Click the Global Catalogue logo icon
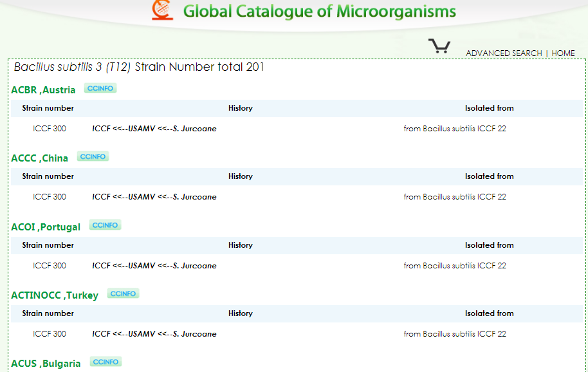Screen dimensions: 588x372 tap(162, 10)
